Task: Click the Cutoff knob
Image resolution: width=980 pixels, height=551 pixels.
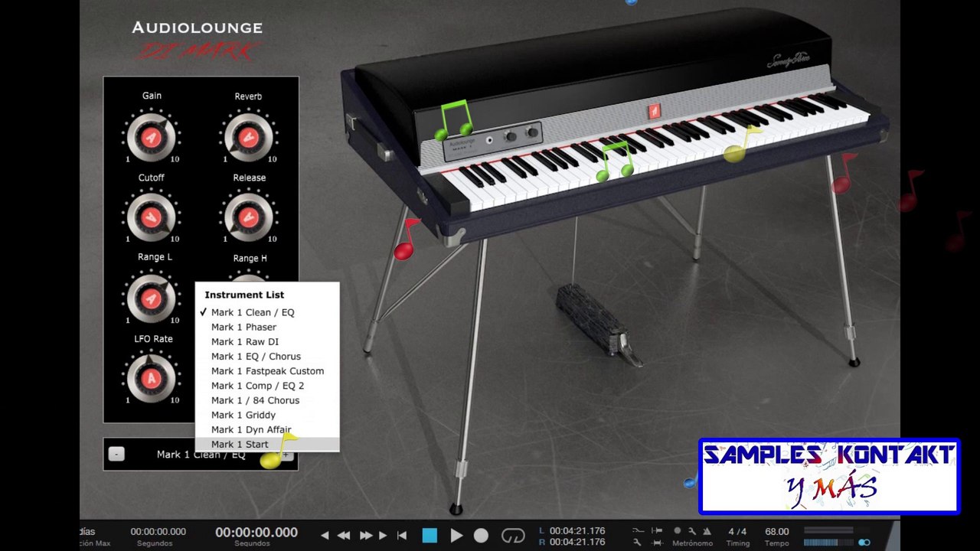Action: (151, 217)
